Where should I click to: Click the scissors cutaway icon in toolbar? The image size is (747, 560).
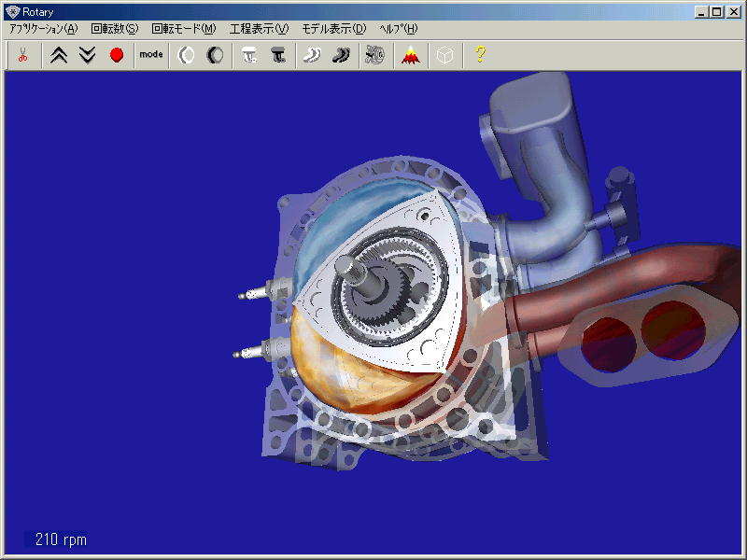coord(22,55)
